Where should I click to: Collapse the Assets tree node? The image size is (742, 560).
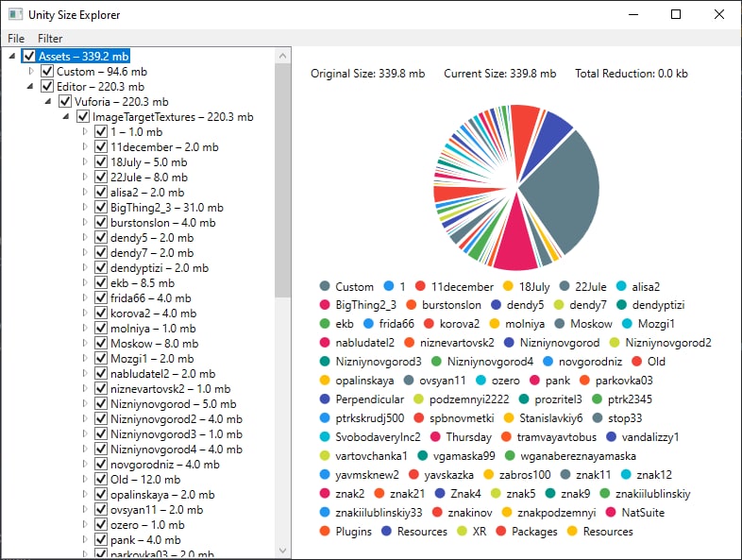point(12,57)
